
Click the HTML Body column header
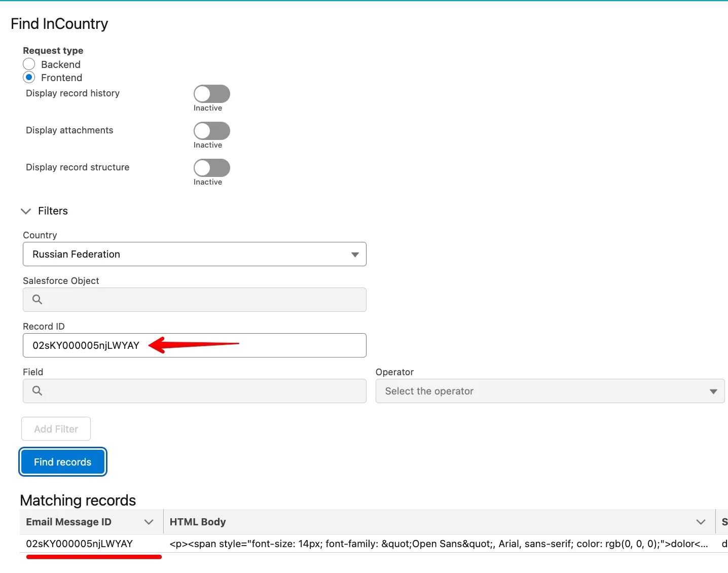[x=198, y=522]
